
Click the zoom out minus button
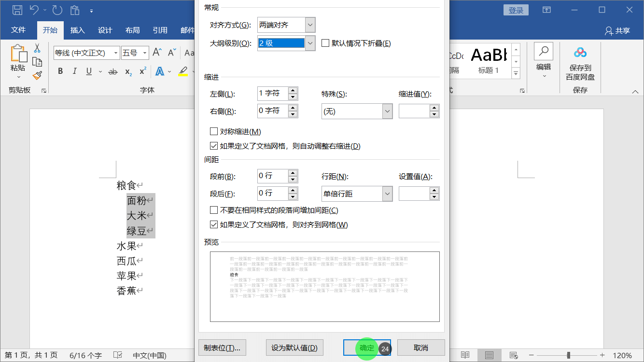pos(532,355)
